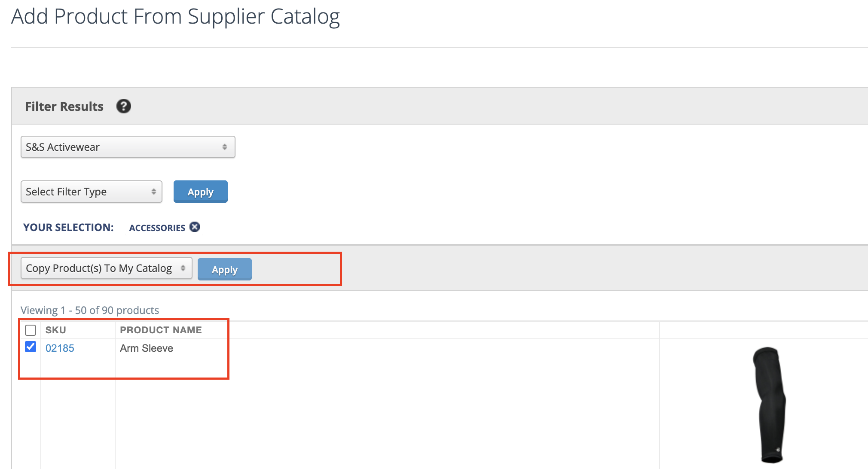This screenshot has height=469, width=868.
Task: Check the select-all checkbox in table header
Action: point(31,330)
